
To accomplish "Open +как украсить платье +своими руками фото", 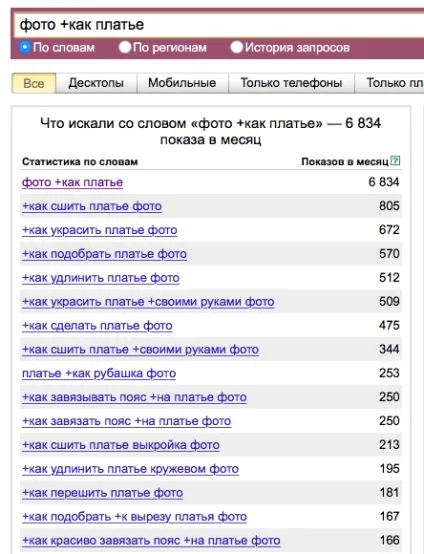I will click(148, 302).
